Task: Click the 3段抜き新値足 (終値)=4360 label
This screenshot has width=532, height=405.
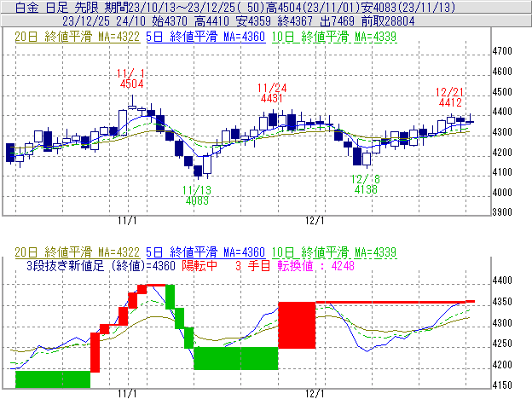Action: pos(101,265)
